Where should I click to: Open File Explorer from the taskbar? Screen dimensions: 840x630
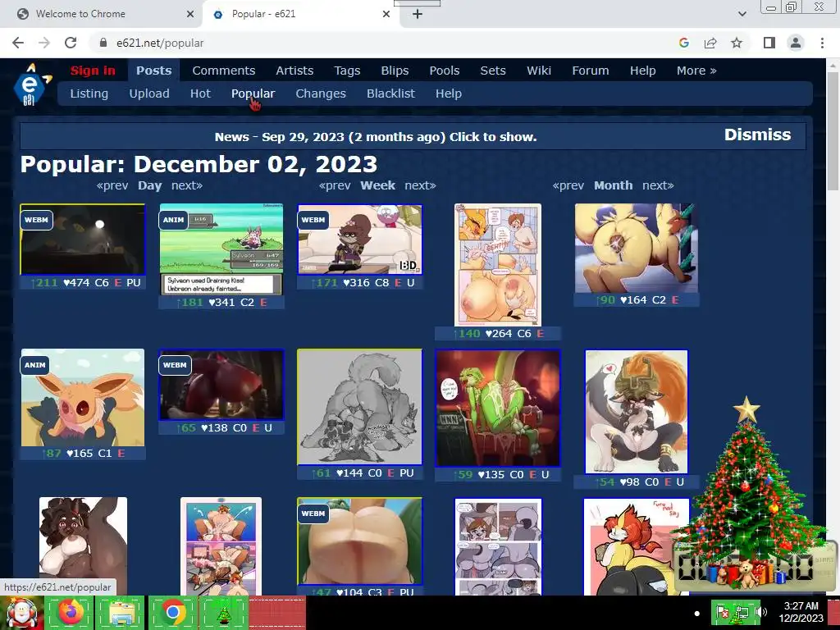click(121, 613)
